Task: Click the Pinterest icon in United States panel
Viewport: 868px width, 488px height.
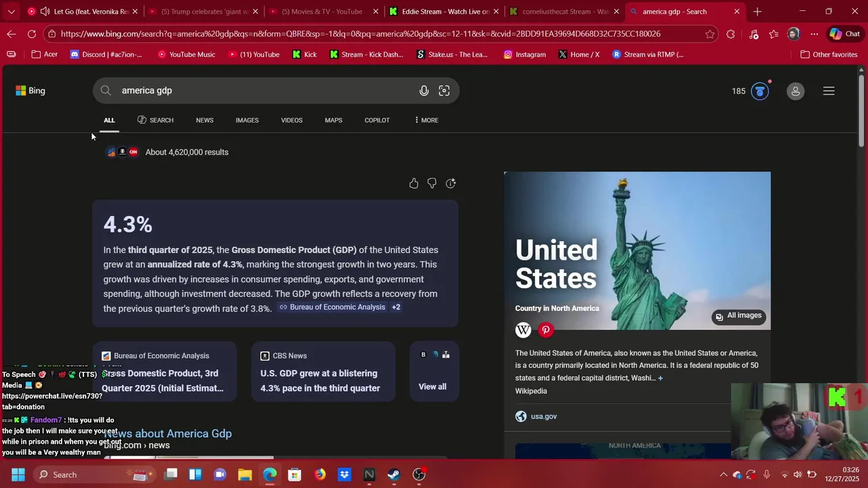Action: pyautogui.click(x=546, y=330)
